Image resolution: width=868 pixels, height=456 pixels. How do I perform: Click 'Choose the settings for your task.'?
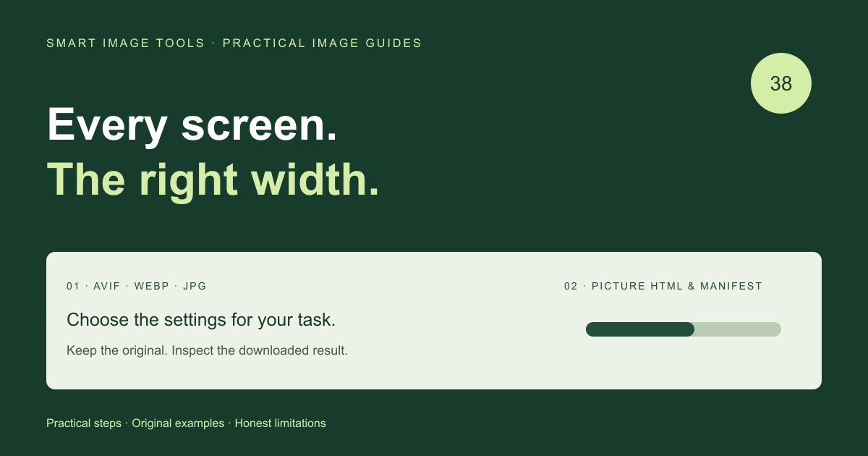[201, 320]
